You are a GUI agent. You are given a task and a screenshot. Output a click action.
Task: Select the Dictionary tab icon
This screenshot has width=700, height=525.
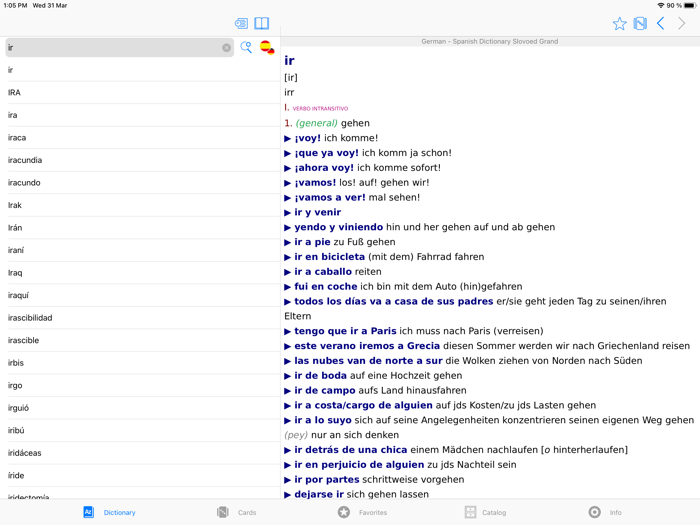(88, 512)
